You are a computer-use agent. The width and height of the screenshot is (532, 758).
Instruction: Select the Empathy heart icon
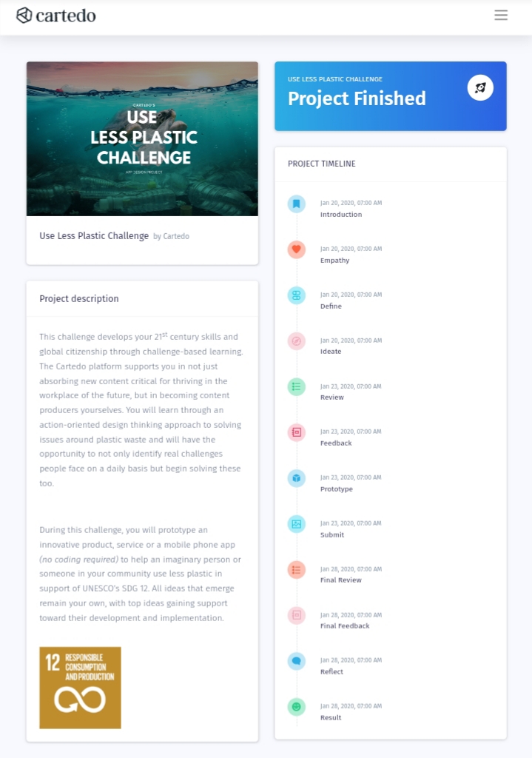click(297, 249)
